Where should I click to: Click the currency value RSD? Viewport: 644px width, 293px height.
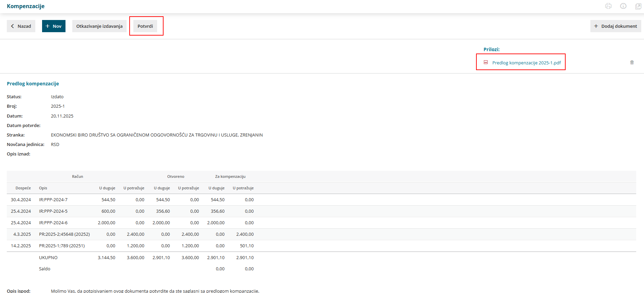coord(55,144)
